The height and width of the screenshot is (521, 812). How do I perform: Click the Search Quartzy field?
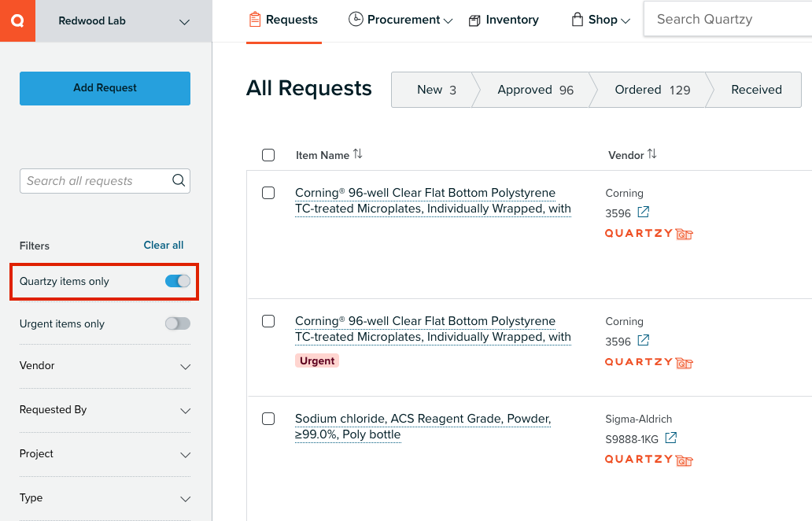pos(728,19)
